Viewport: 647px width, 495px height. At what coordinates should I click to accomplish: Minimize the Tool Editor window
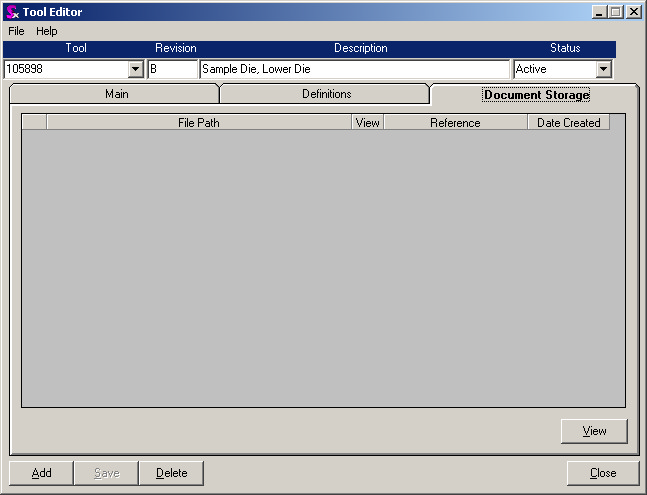click(x=598, y=12)
